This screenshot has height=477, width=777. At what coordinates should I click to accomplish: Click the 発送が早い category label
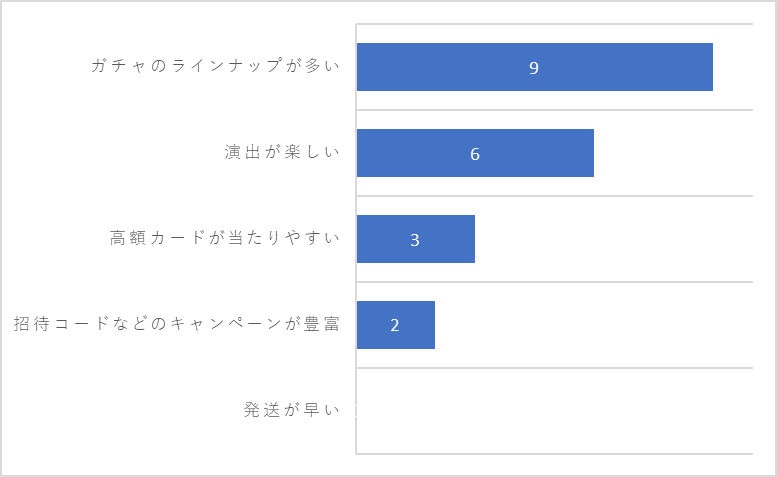[291, 410]
